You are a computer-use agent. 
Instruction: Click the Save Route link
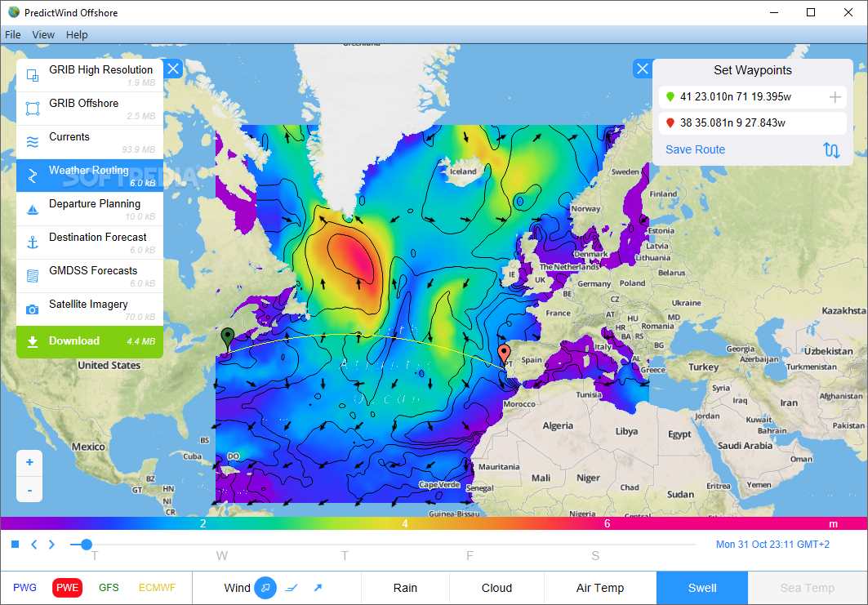695,149
